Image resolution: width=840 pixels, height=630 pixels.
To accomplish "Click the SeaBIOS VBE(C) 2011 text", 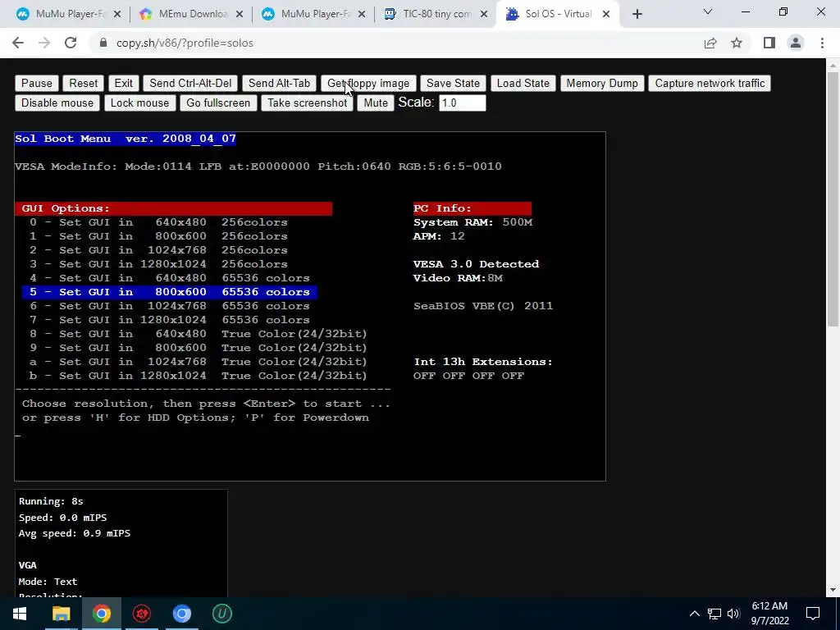I will 482,306.
